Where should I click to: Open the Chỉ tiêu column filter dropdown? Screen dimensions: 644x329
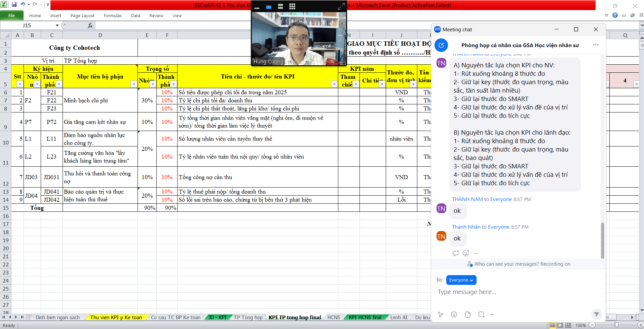coord(382,84)
